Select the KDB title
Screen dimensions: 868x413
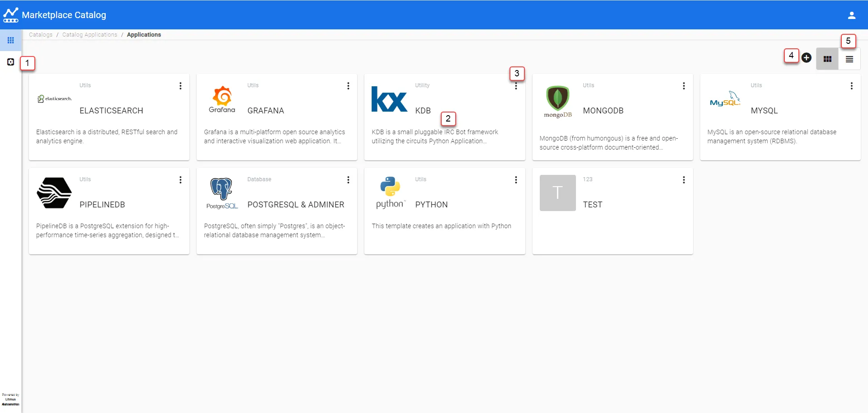[x=423, y=111]
